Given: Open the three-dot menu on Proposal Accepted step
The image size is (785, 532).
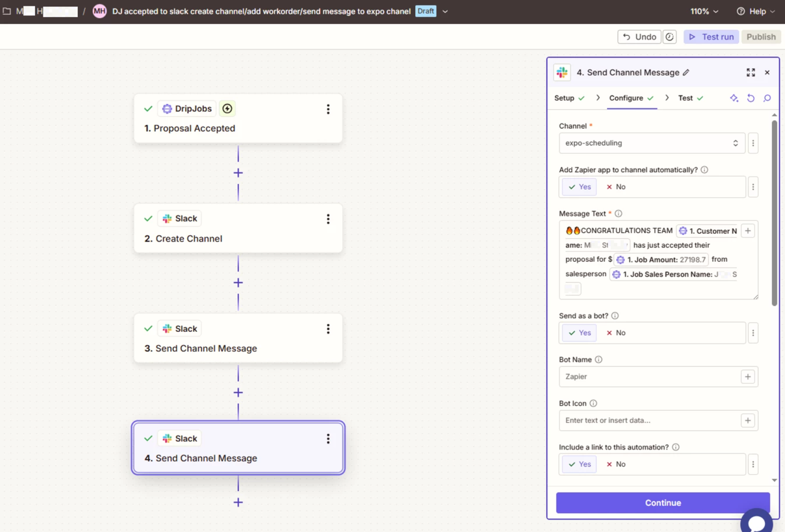Looking at the screenshot, I should [328, 109].
